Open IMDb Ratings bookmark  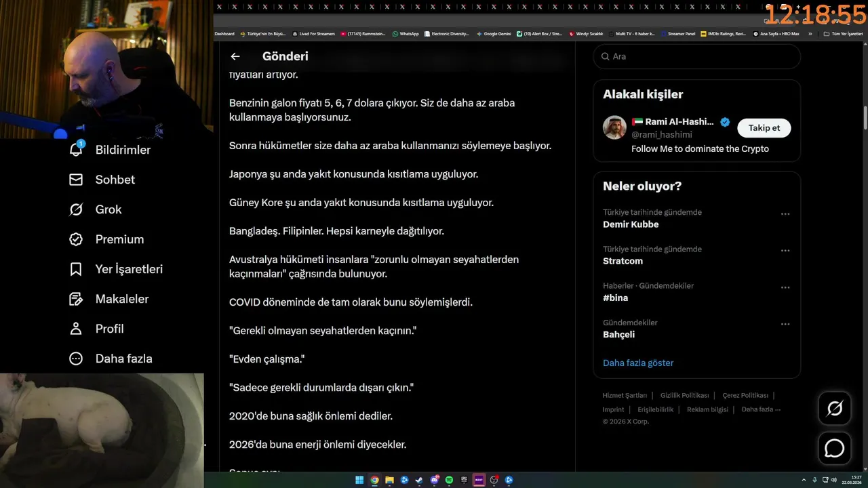pyautogui.click(x=723, y=33)
